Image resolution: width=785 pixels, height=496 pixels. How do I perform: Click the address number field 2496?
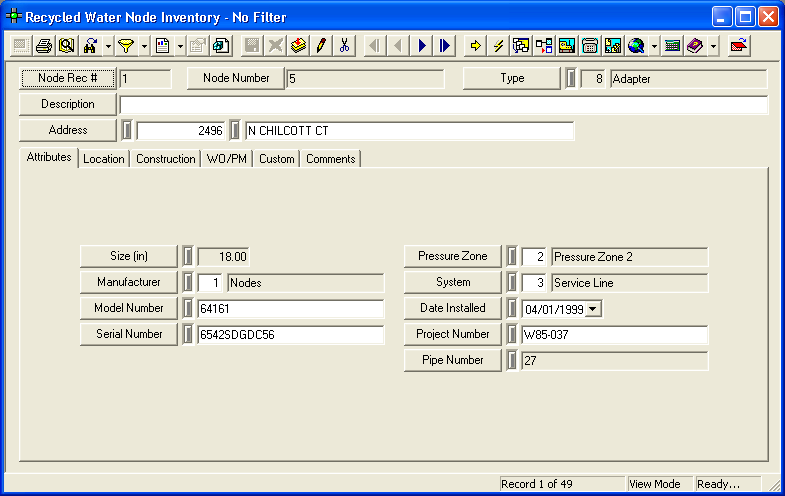(x=181, y=131)
